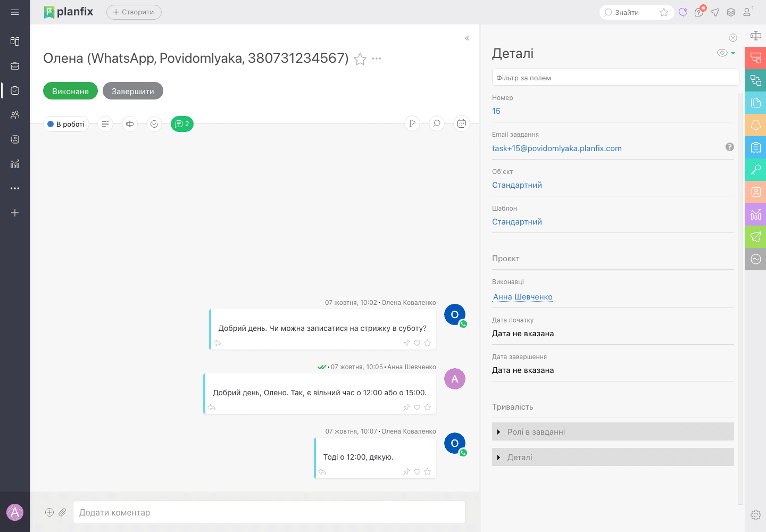Screen dimensions: 766x532
Task: Add the task title to favorites with star
Action: (360, 59)
